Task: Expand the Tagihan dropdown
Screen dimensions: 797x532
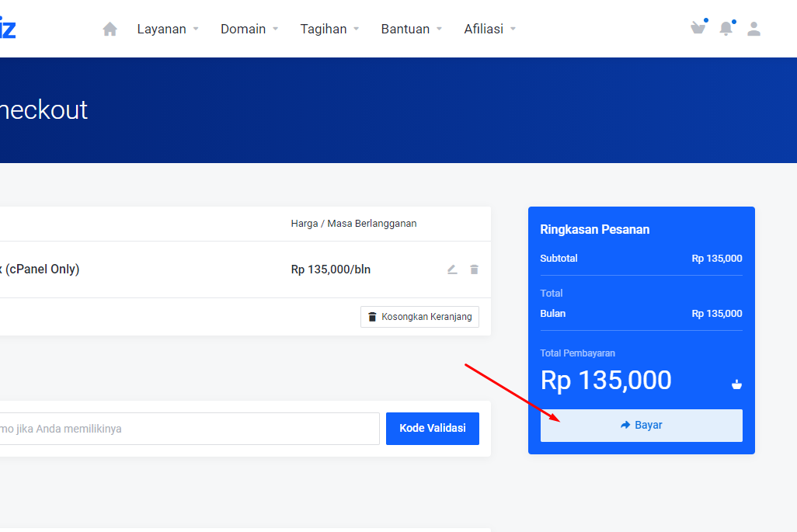Action: click(x=329, y=29)
